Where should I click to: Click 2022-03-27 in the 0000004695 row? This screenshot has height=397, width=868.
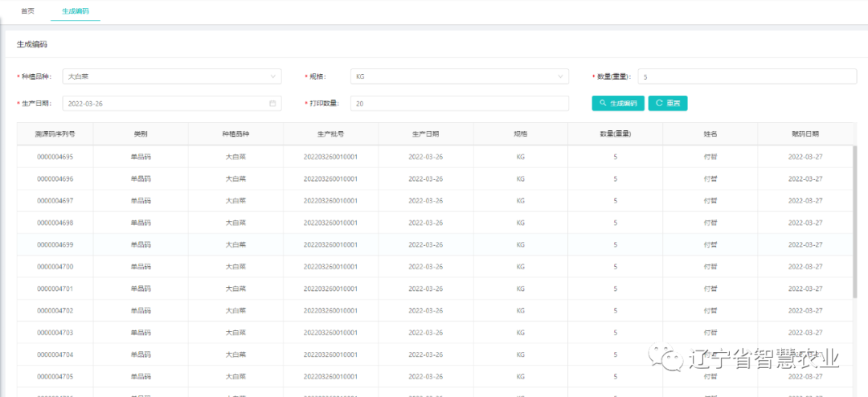(805, 157)
